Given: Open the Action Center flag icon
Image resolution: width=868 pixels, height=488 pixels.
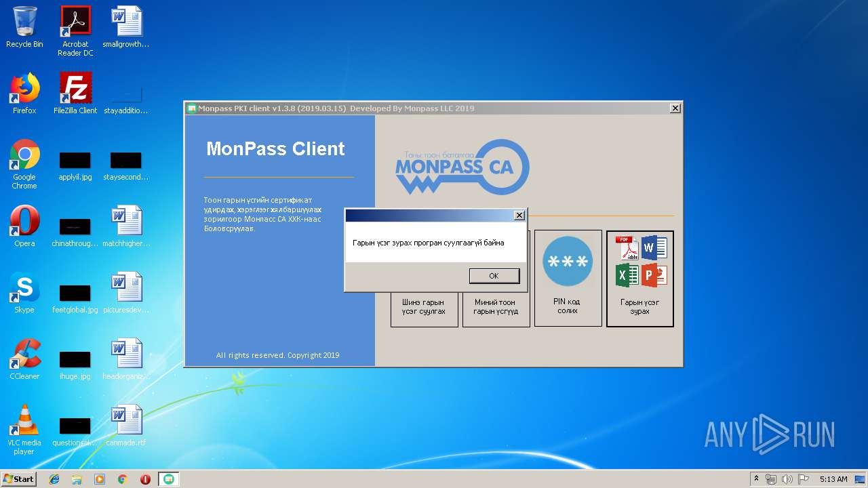Looking at the screenshot, I should point(804,479).
